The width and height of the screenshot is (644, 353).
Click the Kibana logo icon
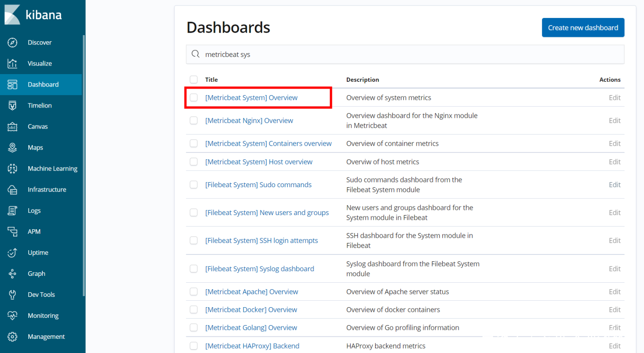click(x=12, y=15)
